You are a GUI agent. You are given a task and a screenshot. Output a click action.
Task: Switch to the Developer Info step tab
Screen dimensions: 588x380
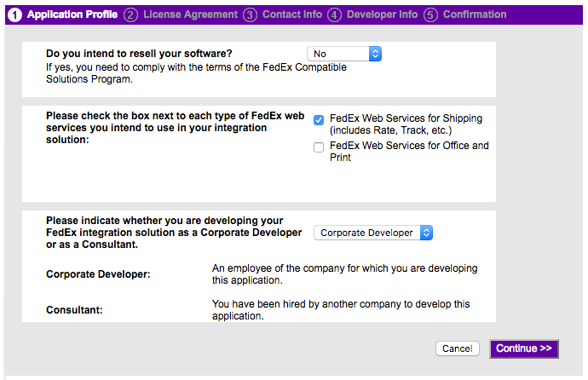[382, 14]
